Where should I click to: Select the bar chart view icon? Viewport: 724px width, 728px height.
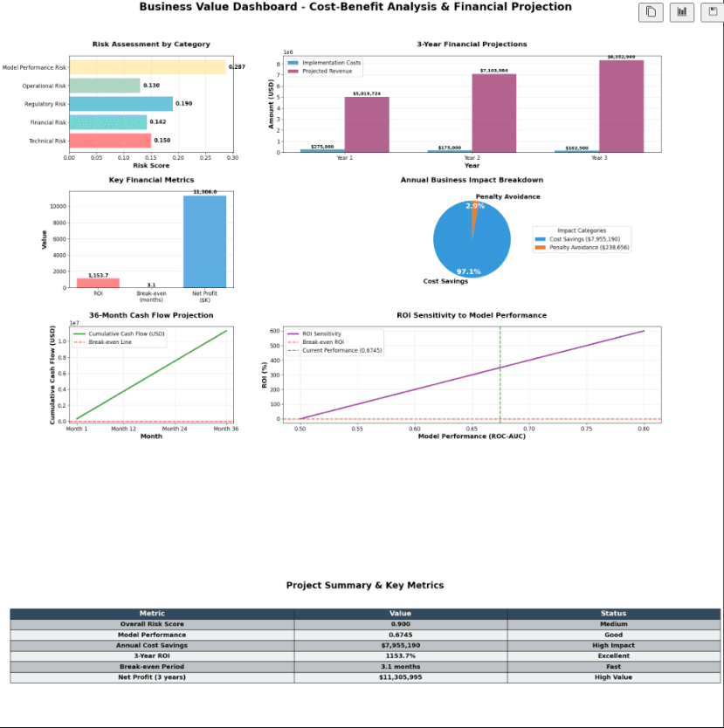tap(680, 12)
